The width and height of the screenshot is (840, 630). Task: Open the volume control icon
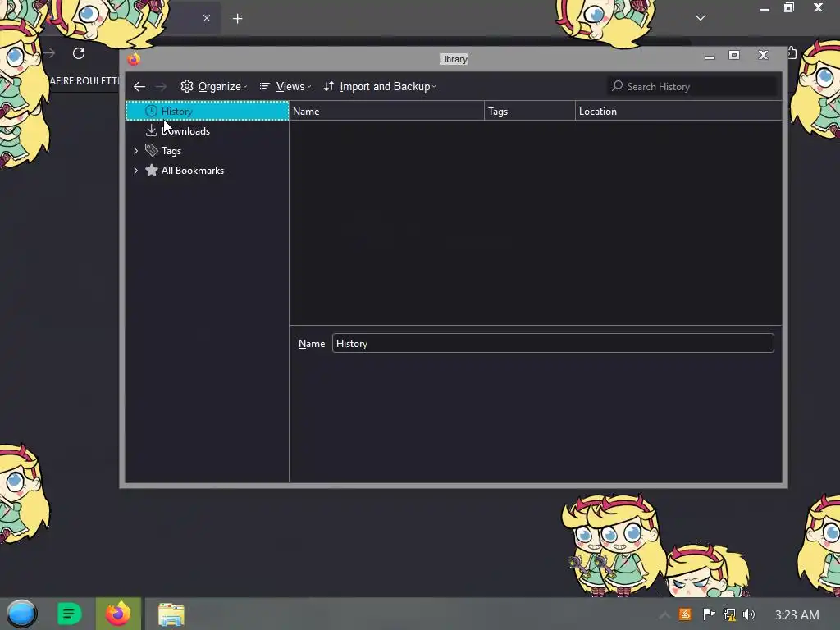point(749,614)
